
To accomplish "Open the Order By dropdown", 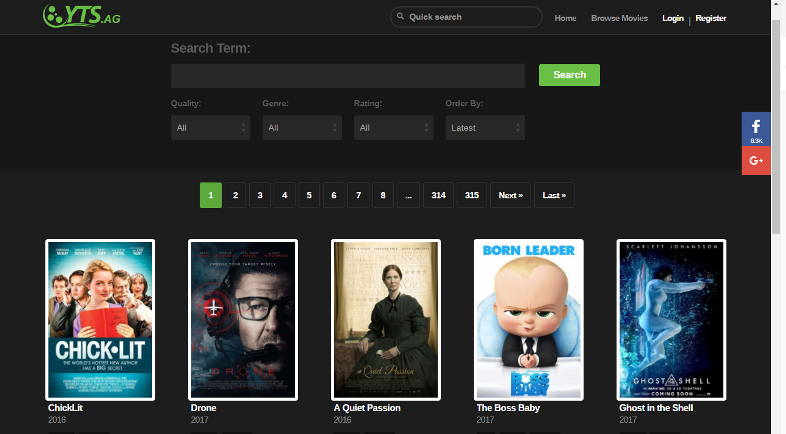I will coord(485,128).
